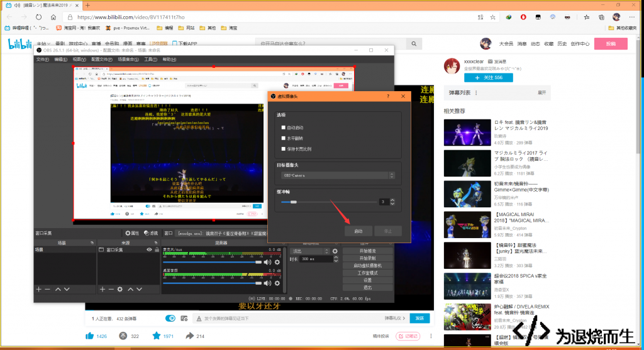Open the ロキ feat. 鏡音リン recommended video thumbnail
Viewport: 644px width, 350px height.
467,133
